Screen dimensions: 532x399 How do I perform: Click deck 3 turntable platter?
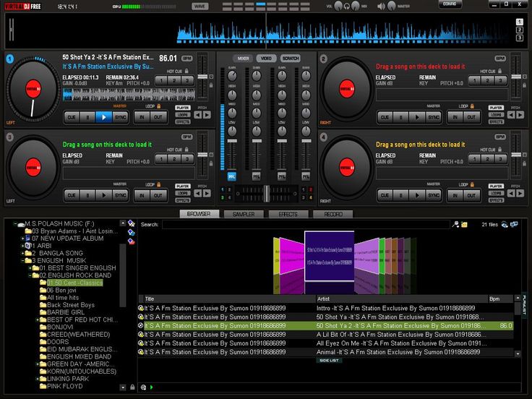33,167
